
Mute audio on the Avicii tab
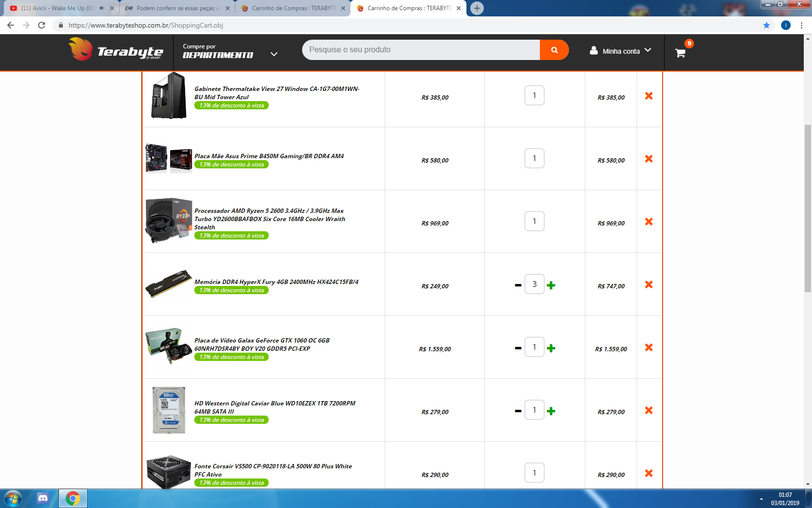tap(101, 8)
